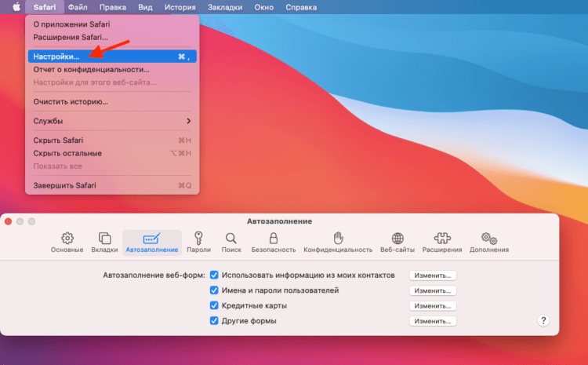The image size is (588, 365).
Task: Click Изменить… for Другие формы
Action: coord(433,321)
